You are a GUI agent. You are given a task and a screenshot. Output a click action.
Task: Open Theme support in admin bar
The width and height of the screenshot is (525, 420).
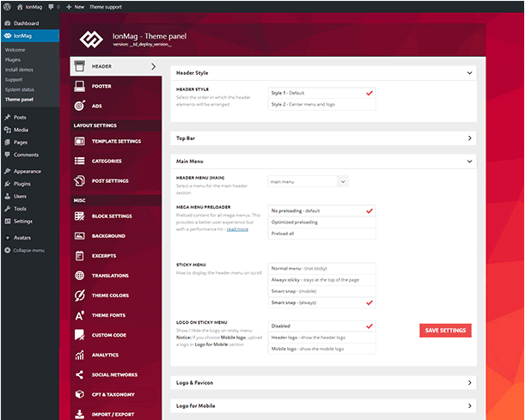[x=106, y=7]
